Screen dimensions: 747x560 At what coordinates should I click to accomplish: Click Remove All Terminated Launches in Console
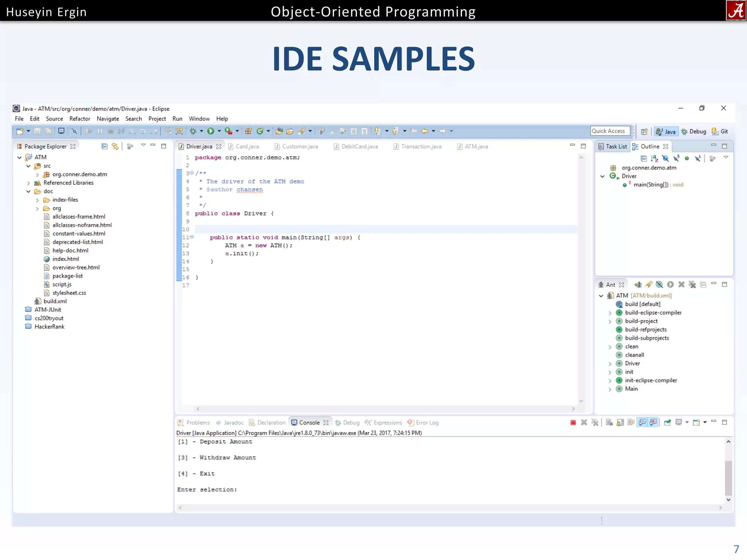(595, 423)
